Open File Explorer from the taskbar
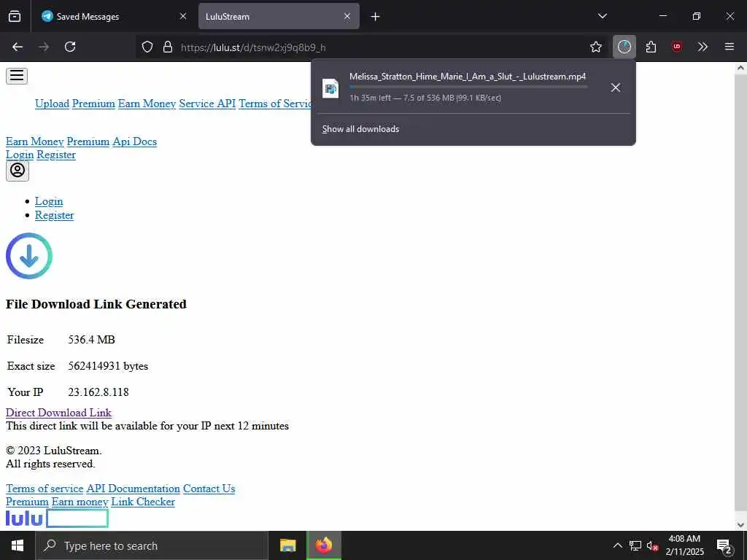Screen dimensions: 747x560 [x=287, y=545]
